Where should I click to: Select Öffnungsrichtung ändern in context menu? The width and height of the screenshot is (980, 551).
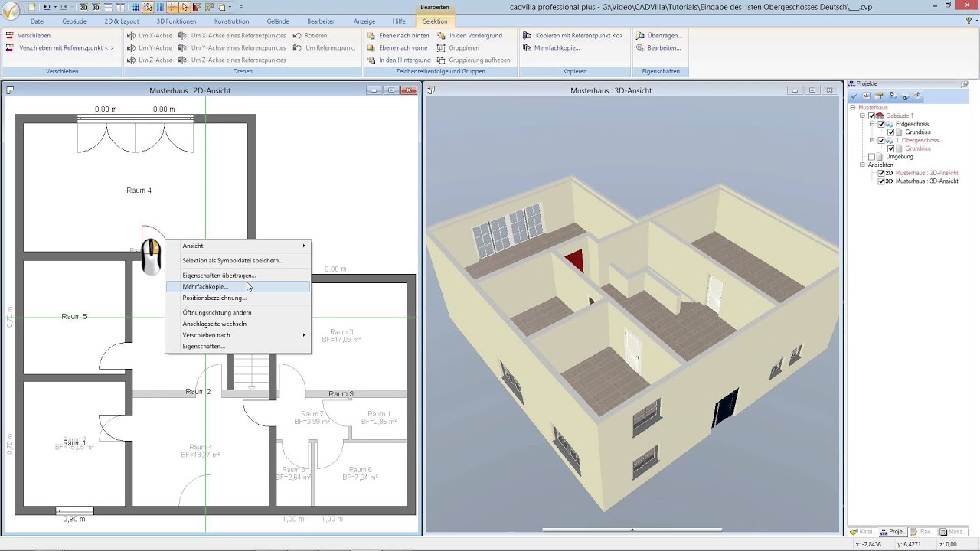(238, 312)
